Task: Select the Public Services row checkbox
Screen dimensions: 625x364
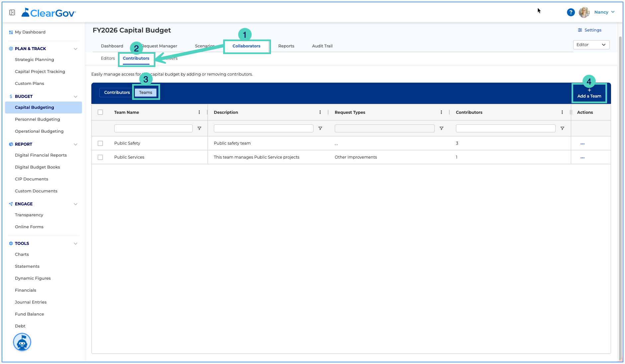Action: pos(100,157)
